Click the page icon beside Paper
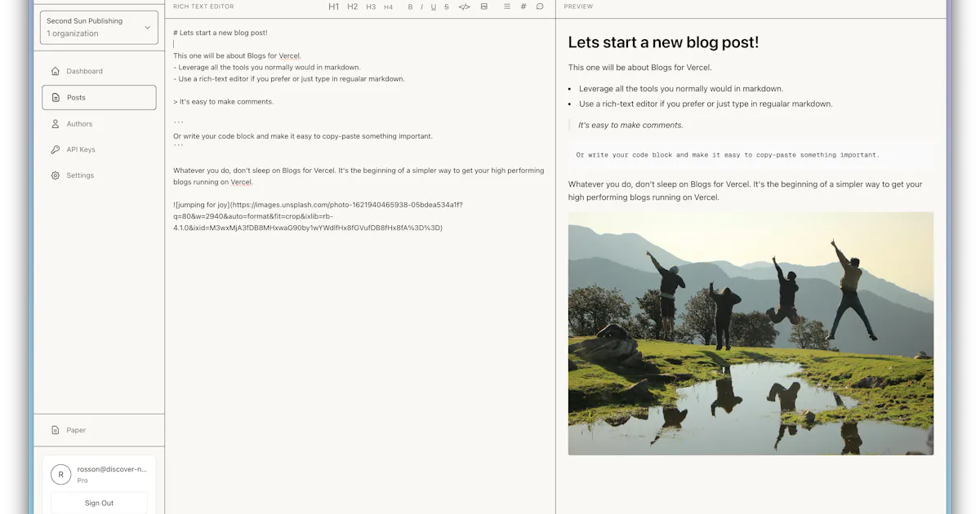 (x=56, y=430)
